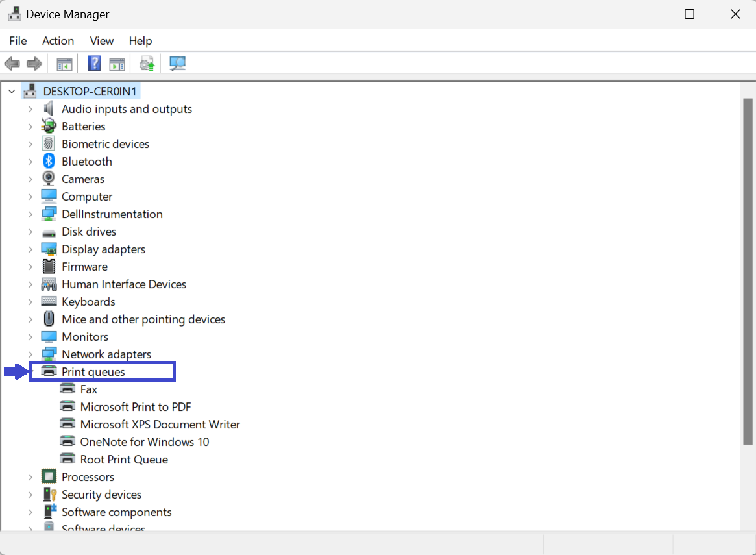Click the Security devices key icon
The width and height of the screenshot is (756, 555).
point(49,495)
